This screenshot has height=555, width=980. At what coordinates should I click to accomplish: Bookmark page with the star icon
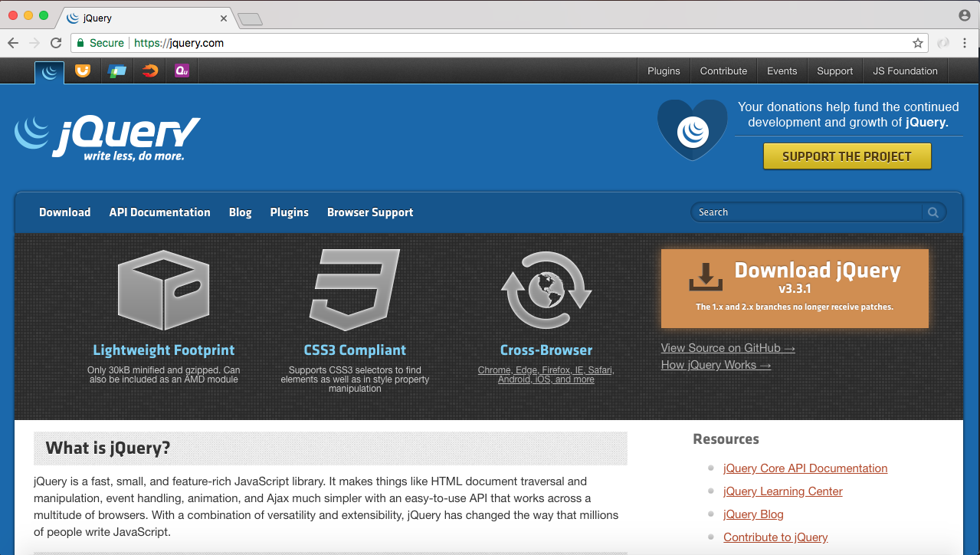(917, 43)
